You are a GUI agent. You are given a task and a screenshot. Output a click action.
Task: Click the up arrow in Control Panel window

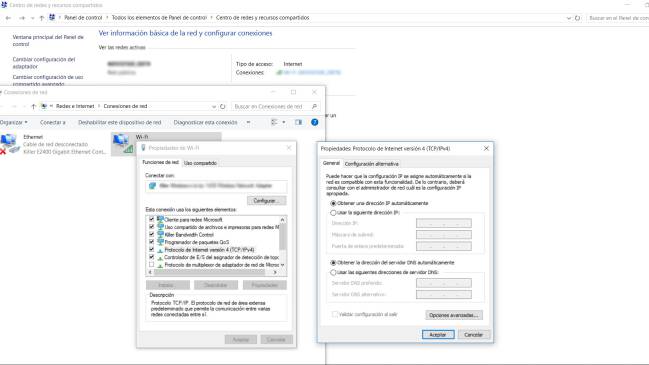pyautogui.click(x=41, y=18)
